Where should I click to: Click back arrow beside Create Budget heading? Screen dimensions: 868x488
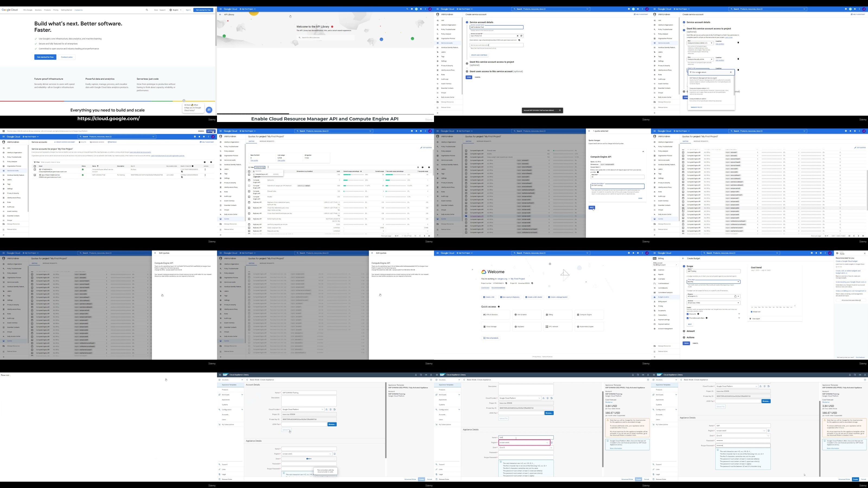click(683, 258)
